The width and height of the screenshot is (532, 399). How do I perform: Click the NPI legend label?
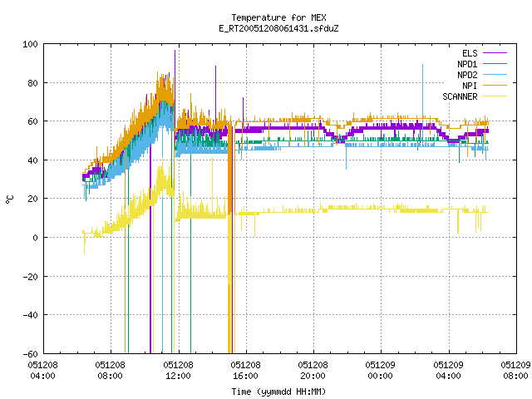tap(470, 86)
